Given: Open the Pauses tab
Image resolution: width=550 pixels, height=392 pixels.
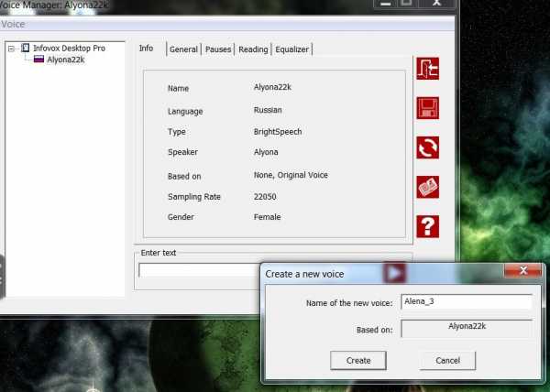Looking at the screenshot, I should [x=218, y=49].
